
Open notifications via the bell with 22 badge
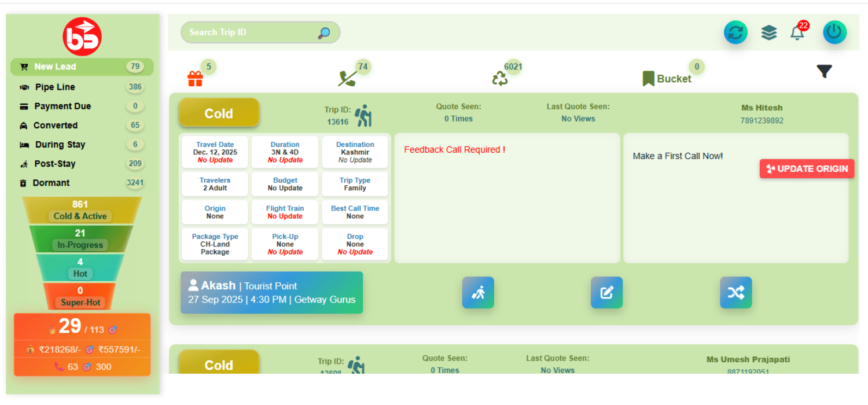(797, 33)
